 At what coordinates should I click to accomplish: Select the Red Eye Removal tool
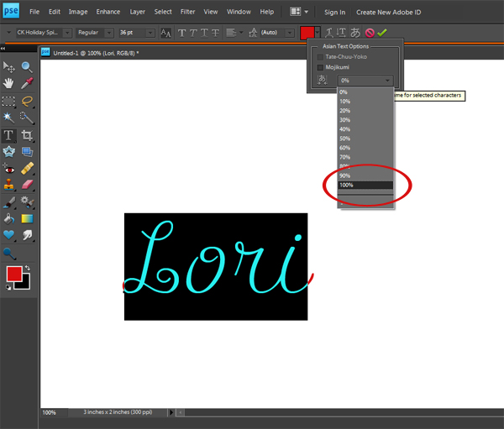(8, 169)
